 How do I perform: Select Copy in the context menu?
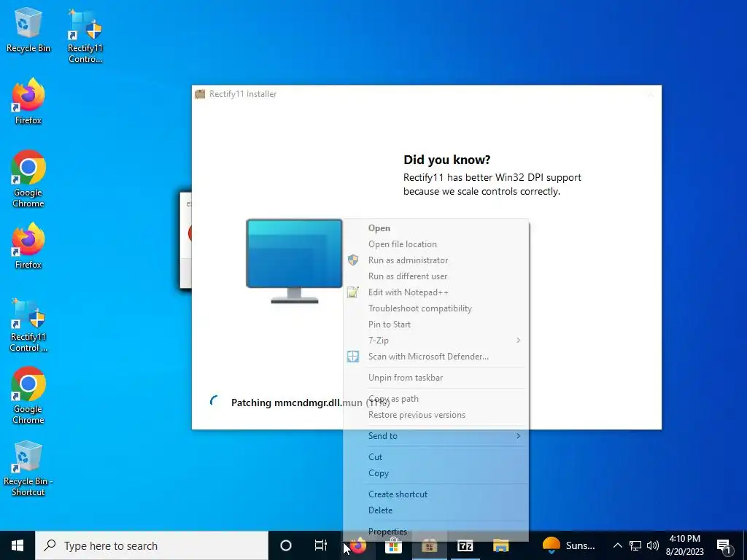(x=436, y=473)
